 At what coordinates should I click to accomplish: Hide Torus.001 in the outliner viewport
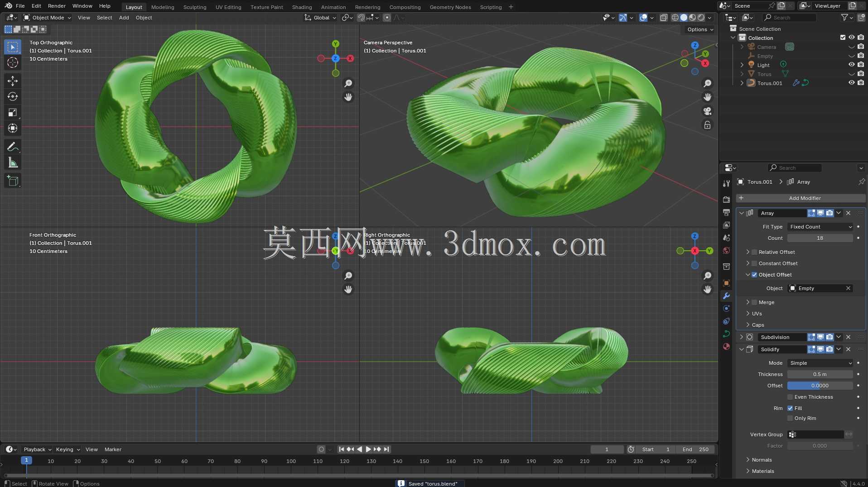851,83
